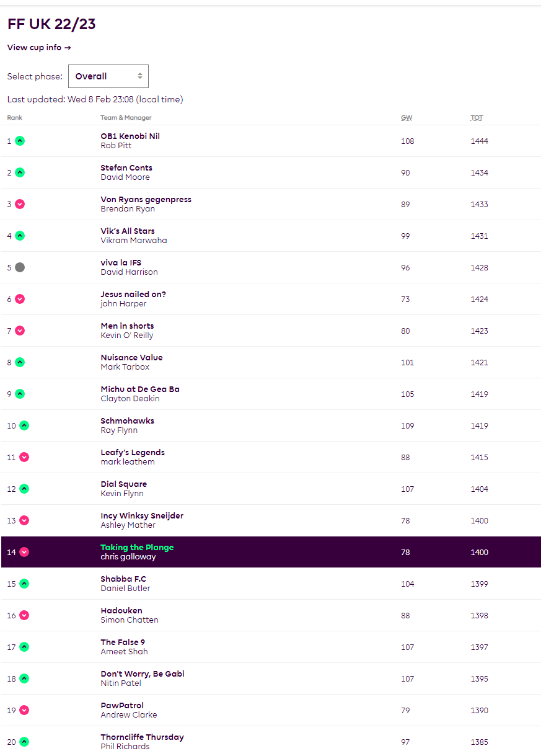Click red down arrow beside rank 19
Screen dimensions: 541x756
click(x=24, y=710)
